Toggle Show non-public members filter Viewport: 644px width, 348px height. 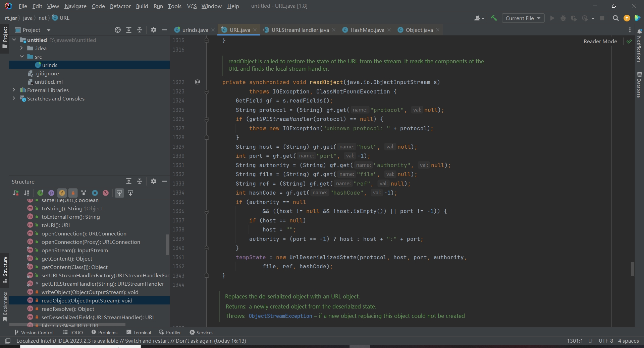click(x=73, y=193)
